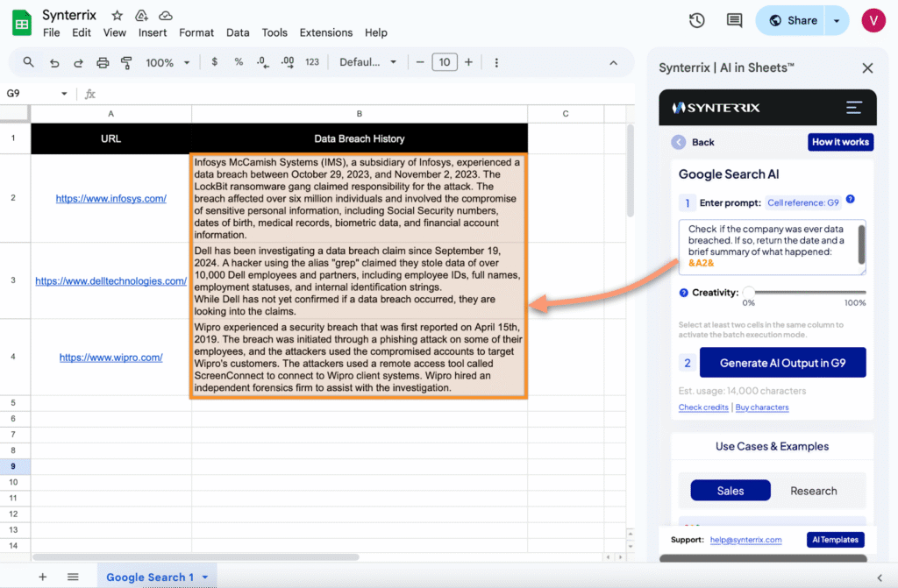Click the prompt help question mark icon
Screen dimensions: 898x588
[851, 199]
